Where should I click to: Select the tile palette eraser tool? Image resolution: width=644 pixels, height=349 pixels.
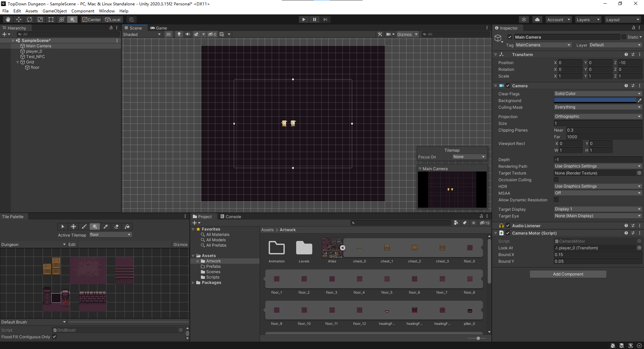click(116, 227)
